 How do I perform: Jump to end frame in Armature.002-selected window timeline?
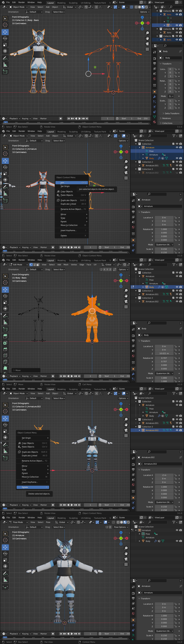[x=79, y=505]
